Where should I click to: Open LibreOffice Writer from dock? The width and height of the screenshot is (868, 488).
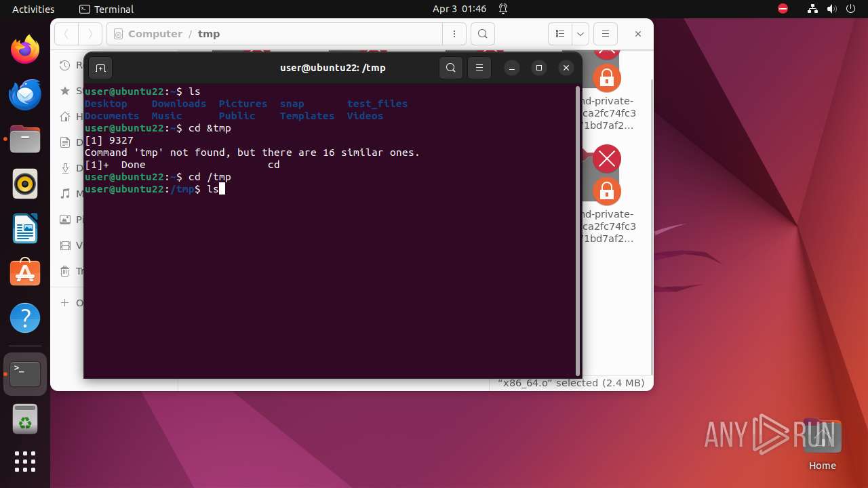(25, 228)
